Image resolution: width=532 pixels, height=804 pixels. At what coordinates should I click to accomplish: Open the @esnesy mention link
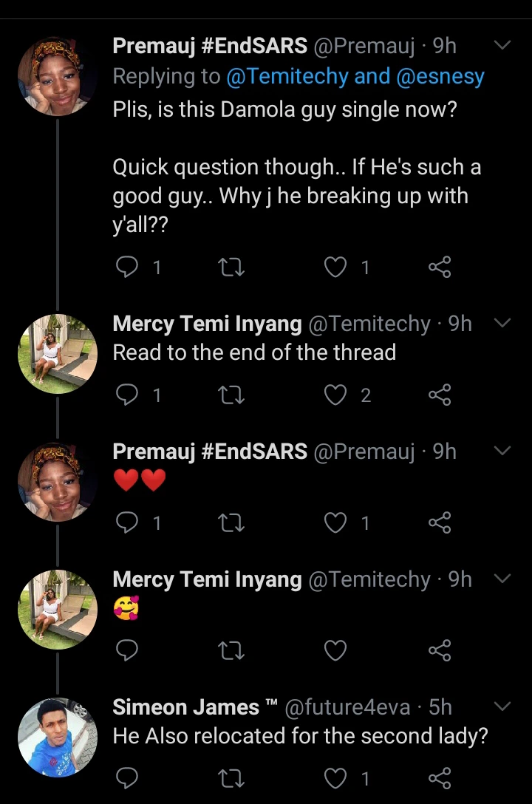(x=440, y=76)
